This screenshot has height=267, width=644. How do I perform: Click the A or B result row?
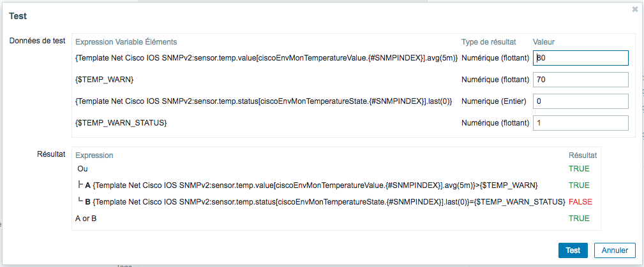tap(336, 219)
